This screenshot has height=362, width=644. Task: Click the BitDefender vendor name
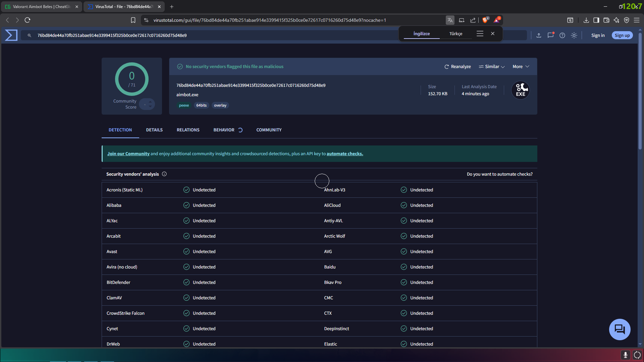click(x=118, y=282)
